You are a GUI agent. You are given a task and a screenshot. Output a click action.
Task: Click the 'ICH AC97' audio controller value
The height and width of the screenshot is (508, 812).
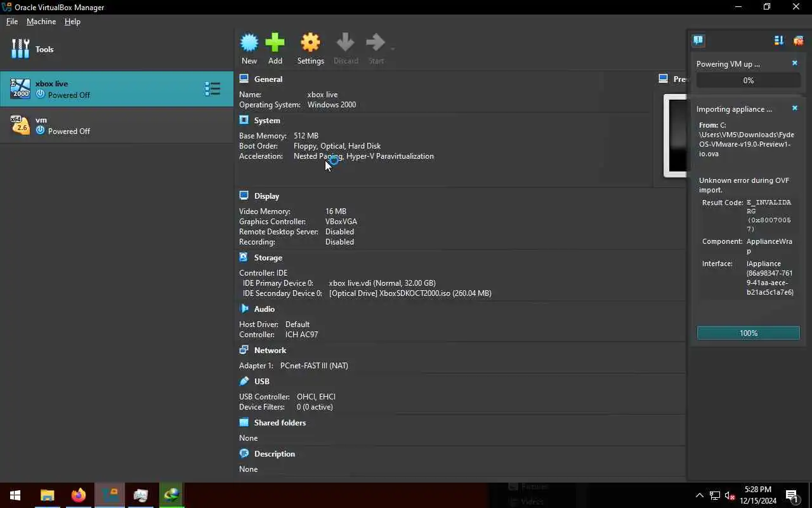[x=301, y=335]
